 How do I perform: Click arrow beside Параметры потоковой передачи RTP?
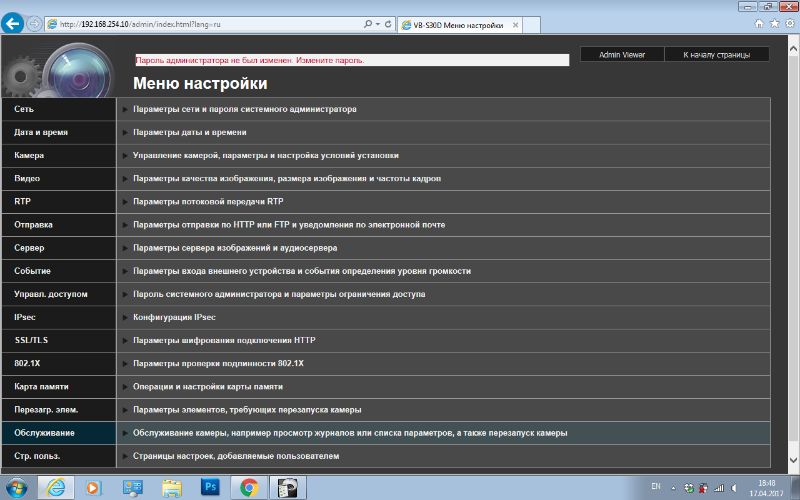(x=125, y=202)
